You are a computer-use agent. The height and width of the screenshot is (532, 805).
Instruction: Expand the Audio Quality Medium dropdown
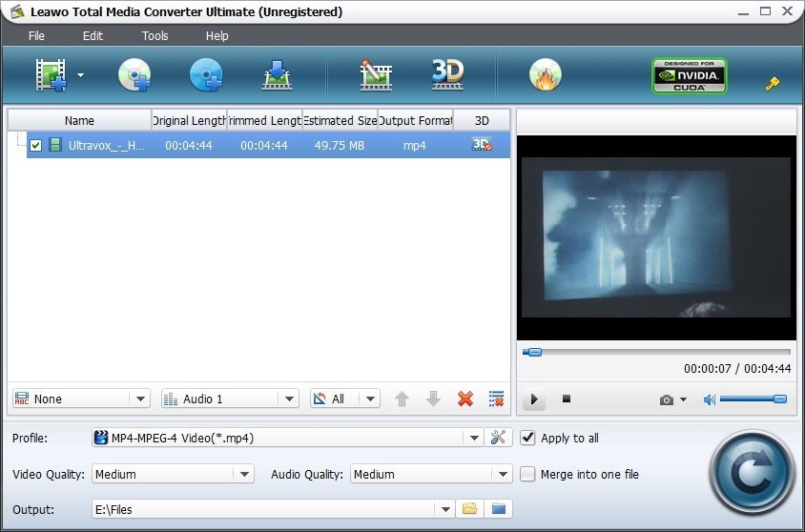pyautogui.click(x=503, y=474)
